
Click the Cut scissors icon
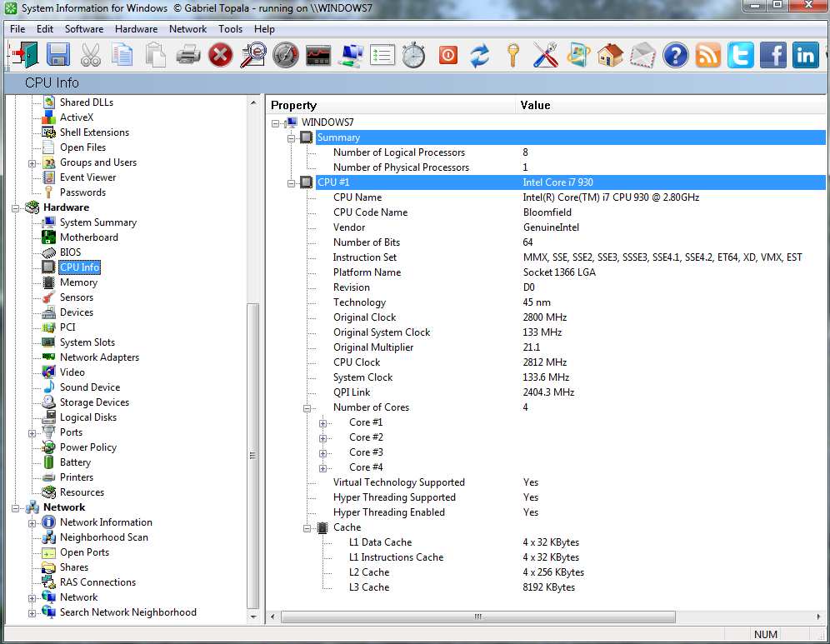pos(91,54)
